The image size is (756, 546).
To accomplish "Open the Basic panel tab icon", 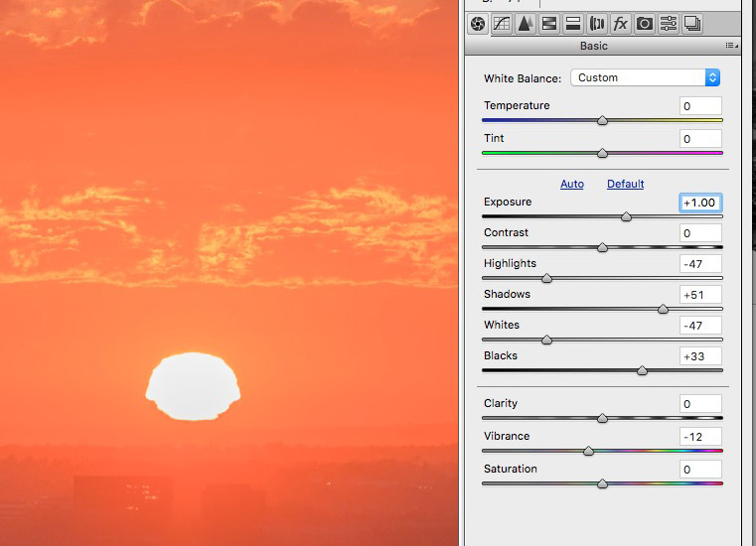I will pos(478,24).
